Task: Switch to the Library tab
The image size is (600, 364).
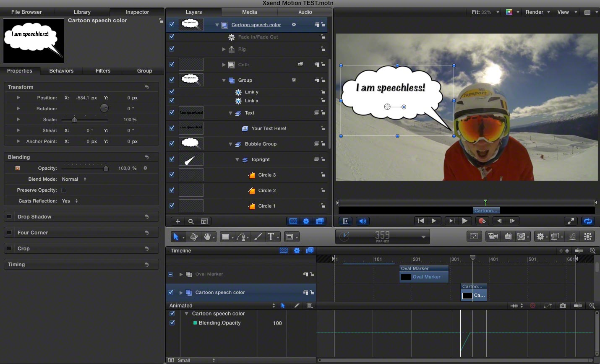Action: 82,12
